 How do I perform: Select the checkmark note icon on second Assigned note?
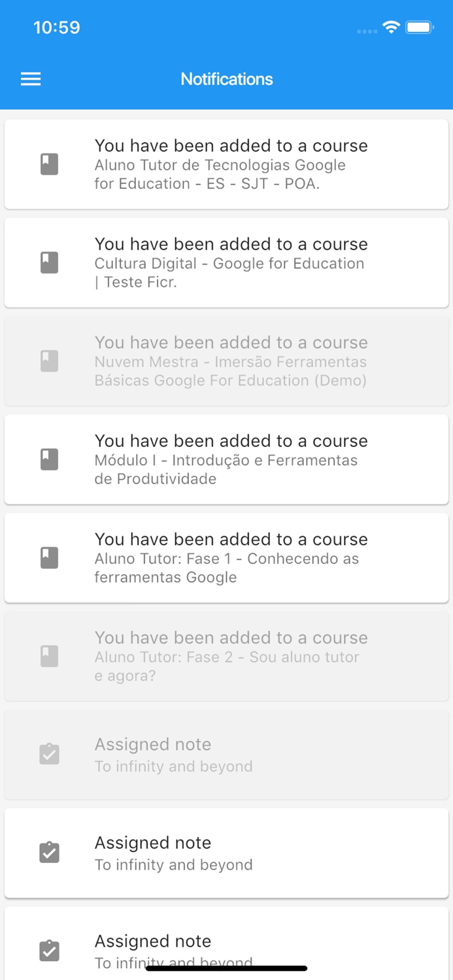[x=49, y=852]
